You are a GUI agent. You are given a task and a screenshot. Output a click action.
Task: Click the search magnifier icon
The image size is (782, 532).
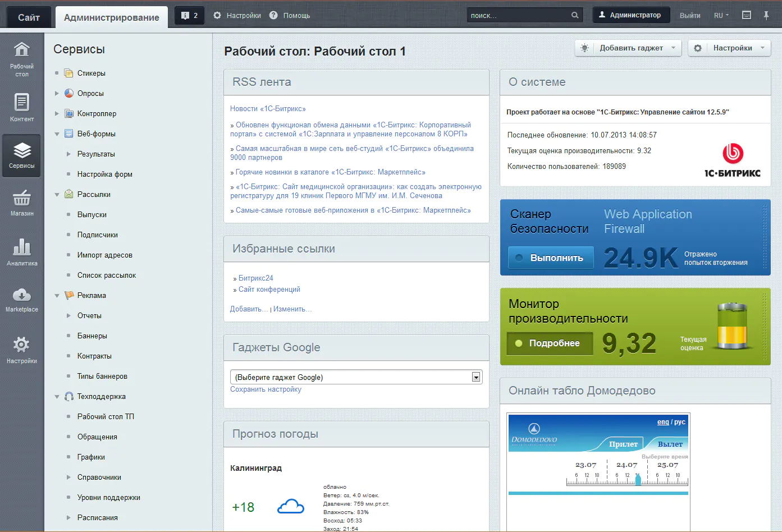pyautogui.click(x=575, y=15)
